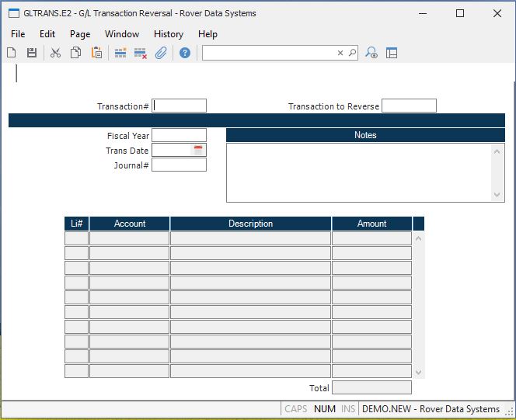Image resolution: width=516 pixels, height=420 pixels.
Task: Clear the toolbar search box with X
Action: (340, 53)
